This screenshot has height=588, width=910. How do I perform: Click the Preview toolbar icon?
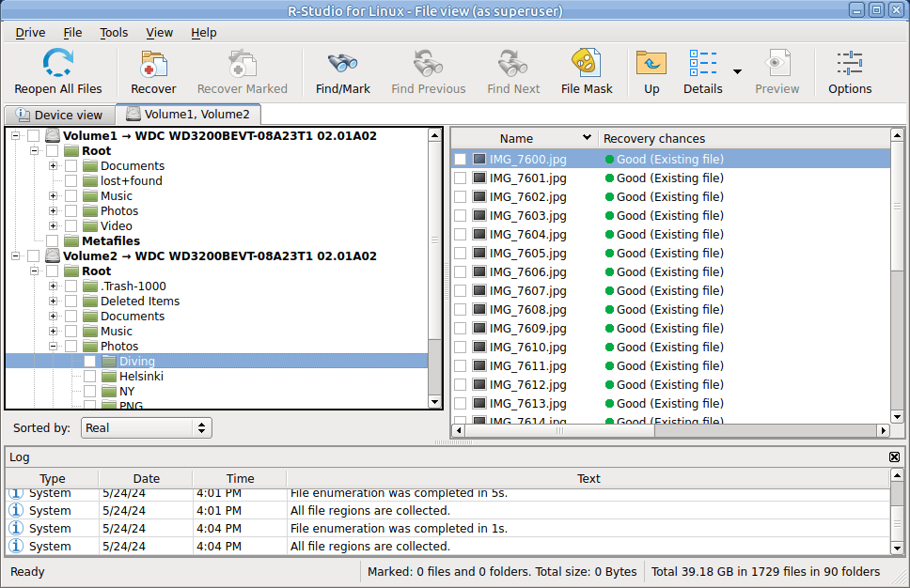(x=777, y=63)
